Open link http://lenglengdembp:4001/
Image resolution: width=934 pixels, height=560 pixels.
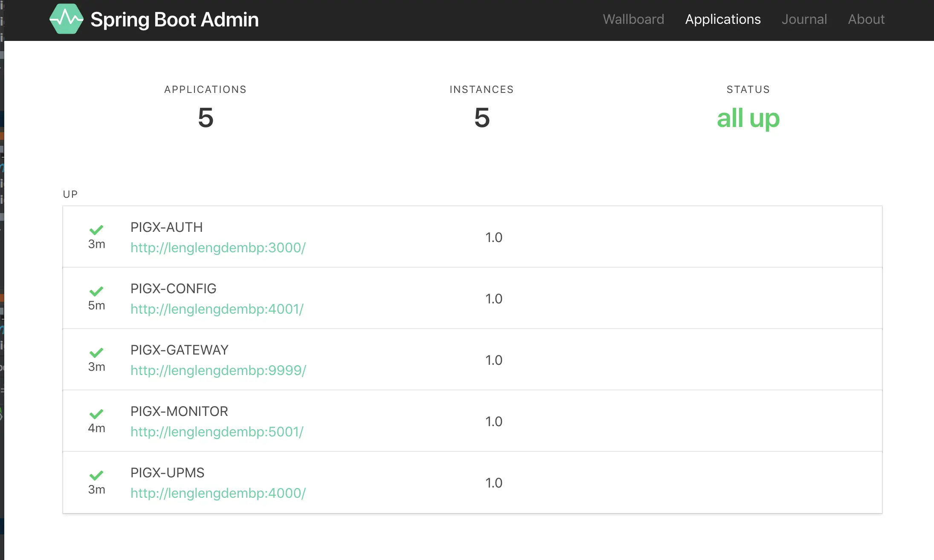[x=217, y=309]
